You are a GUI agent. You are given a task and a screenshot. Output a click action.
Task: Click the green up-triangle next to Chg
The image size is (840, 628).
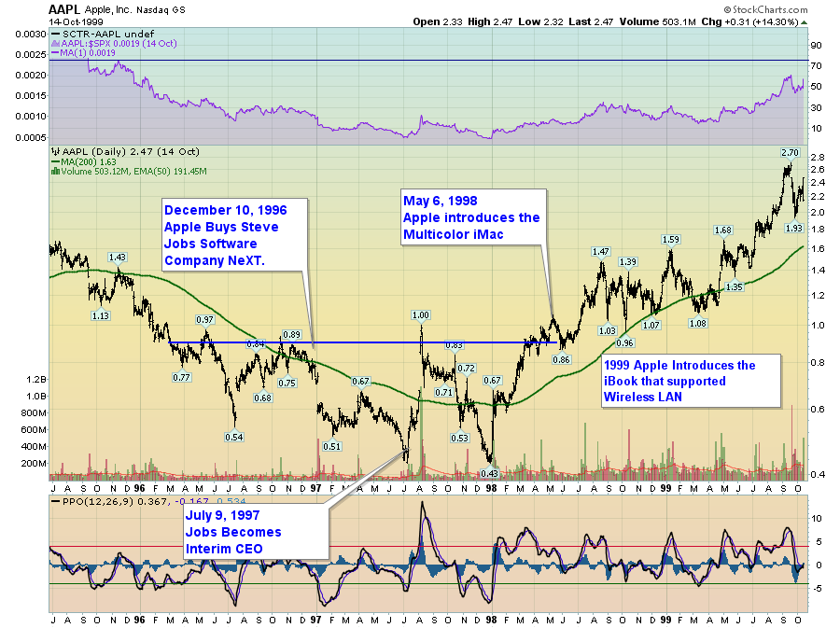(x=805, y=22)
